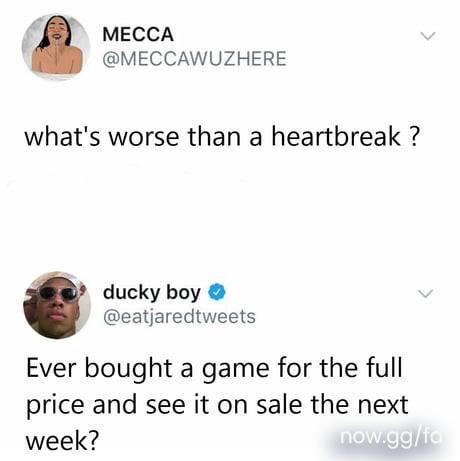
Task: Open the @MECCAWUZHERE handle
Action: point(195,59)
